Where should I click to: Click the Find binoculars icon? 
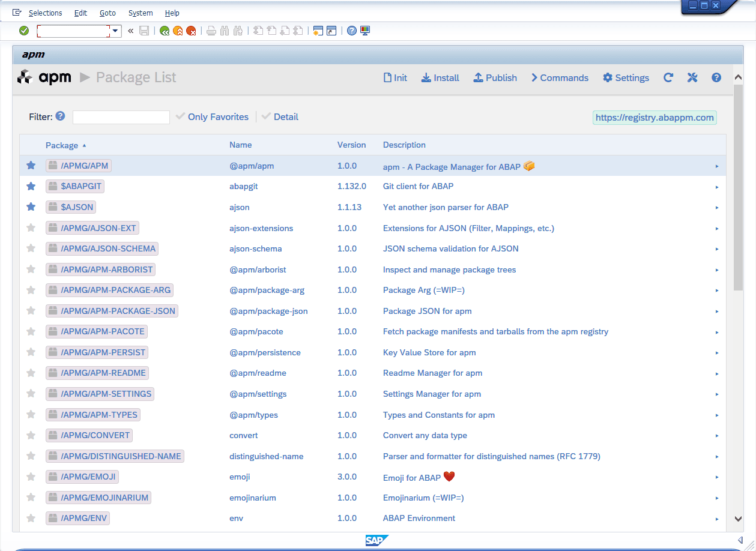tap(225, 31)
